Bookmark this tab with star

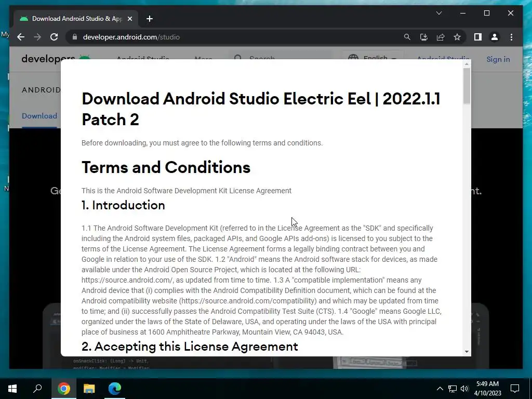[457, 37]
